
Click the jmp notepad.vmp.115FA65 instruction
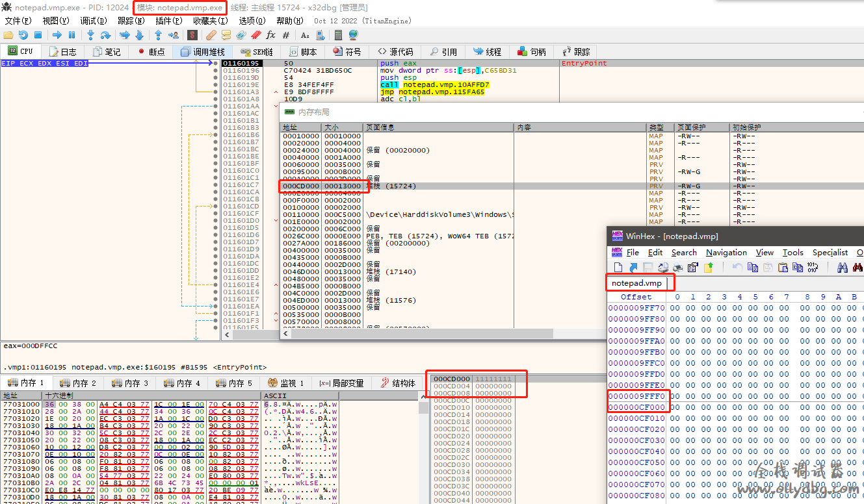coord(432,92)
